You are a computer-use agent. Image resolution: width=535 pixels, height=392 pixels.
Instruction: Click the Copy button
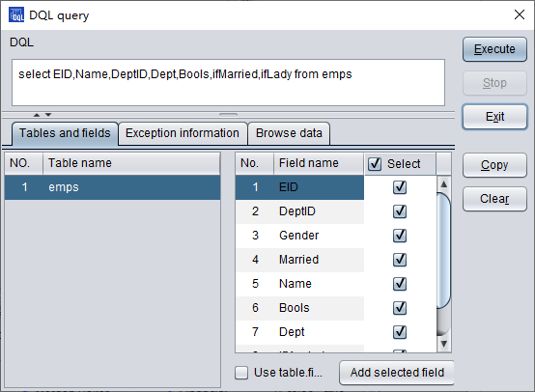(x=494, y=165)
